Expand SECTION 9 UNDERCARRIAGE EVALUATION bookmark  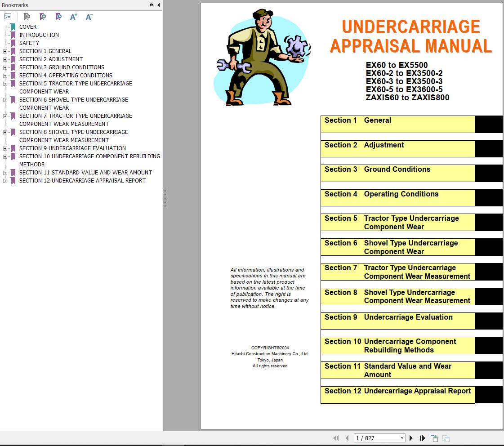(5, 148)
